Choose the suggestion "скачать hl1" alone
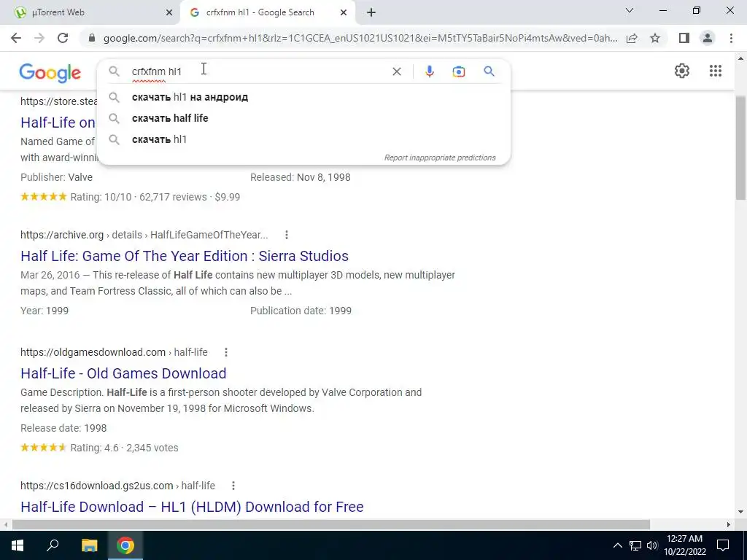Viewport: 747px width, 560px height. [x=303, y=139]
